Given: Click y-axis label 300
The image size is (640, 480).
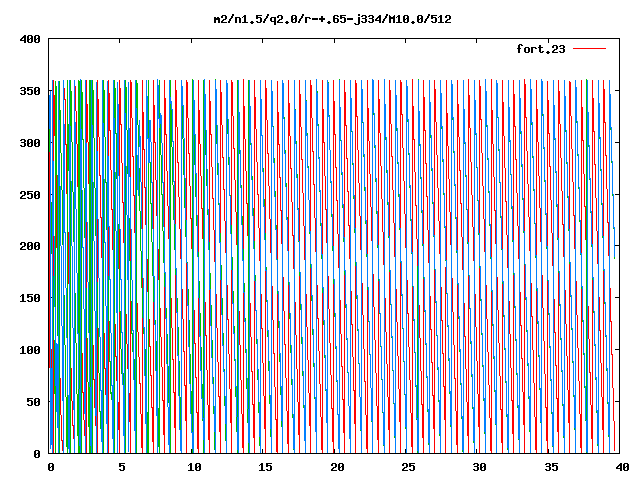Looking at the screenshot, I should coord(30,143).
